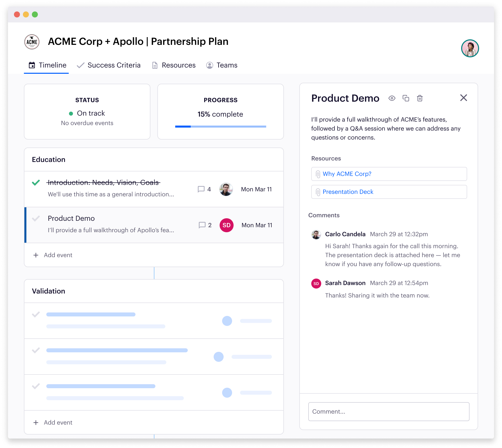Image resolution: width=502 pixels, height=448 pixels.
Task: Mark Product Demo event as complete
Action: coord(36,219)
